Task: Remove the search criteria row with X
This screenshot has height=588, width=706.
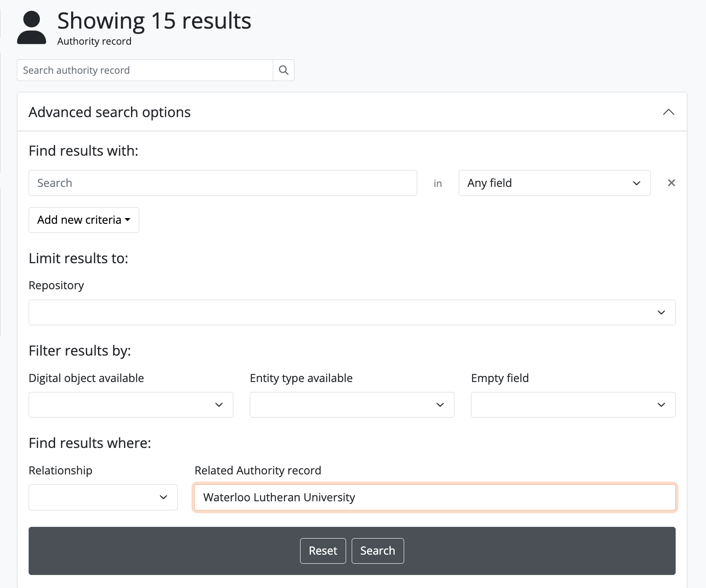Action: coord(671,183)
